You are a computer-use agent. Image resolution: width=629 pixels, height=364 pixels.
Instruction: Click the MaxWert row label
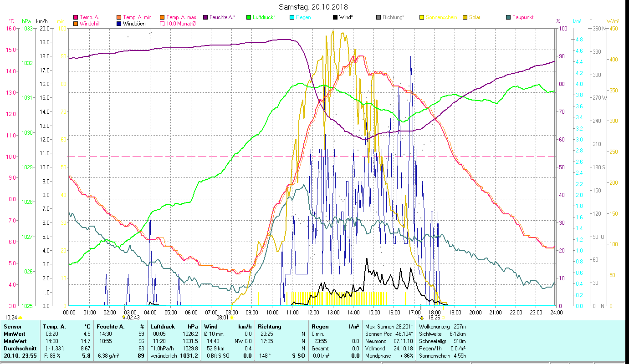[x=15, y=341]
